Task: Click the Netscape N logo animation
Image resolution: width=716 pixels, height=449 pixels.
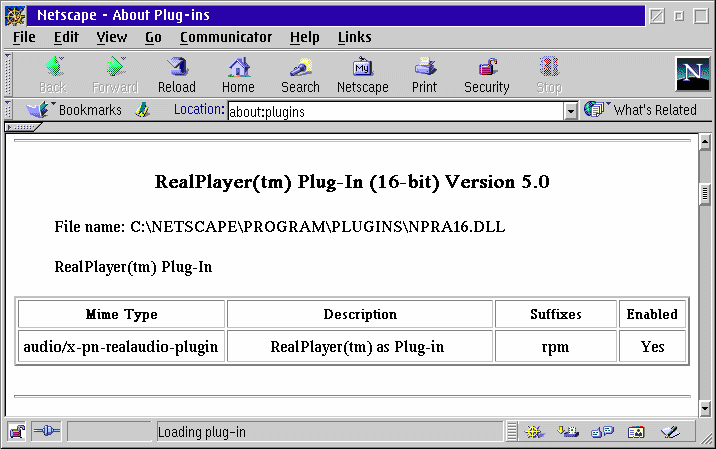Action: (x=692, y=74)
